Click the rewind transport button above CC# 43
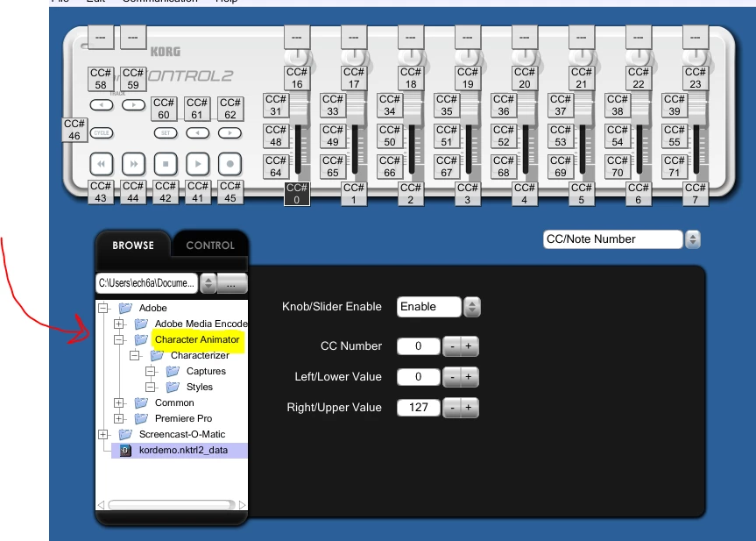This screenshot has width=756, height=541. tap(102, 164)
